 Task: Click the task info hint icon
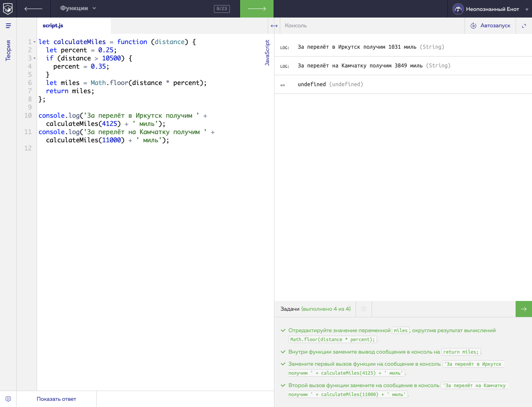point(363,309)
